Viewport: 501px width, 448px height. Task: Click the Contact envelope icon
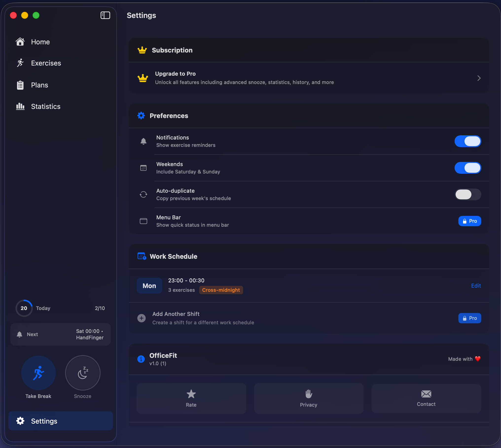click(426, 394)
